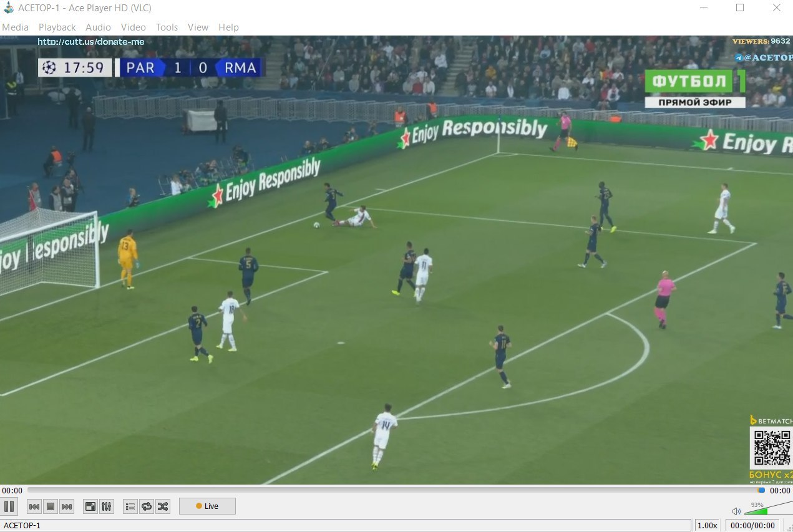
Task: Show the playlist panel
Action: [130, 506]
